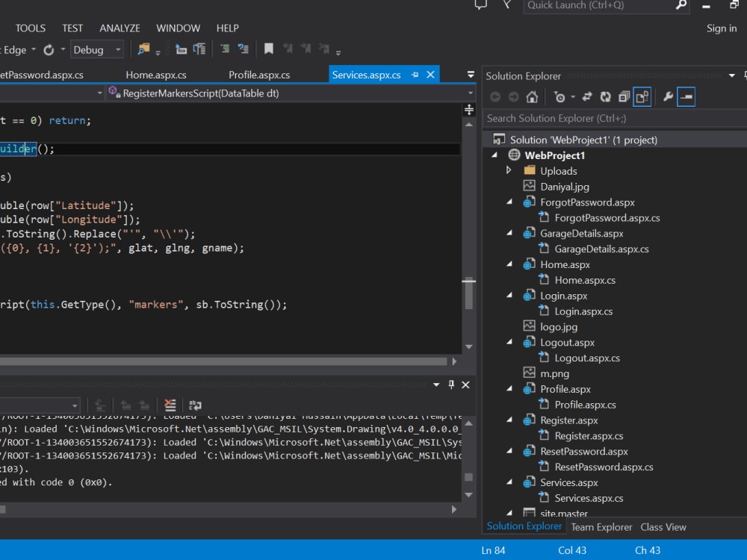Open the Edge browser target dropdown arrow
This screenshot has width=747, height=560.
point(34,49)
